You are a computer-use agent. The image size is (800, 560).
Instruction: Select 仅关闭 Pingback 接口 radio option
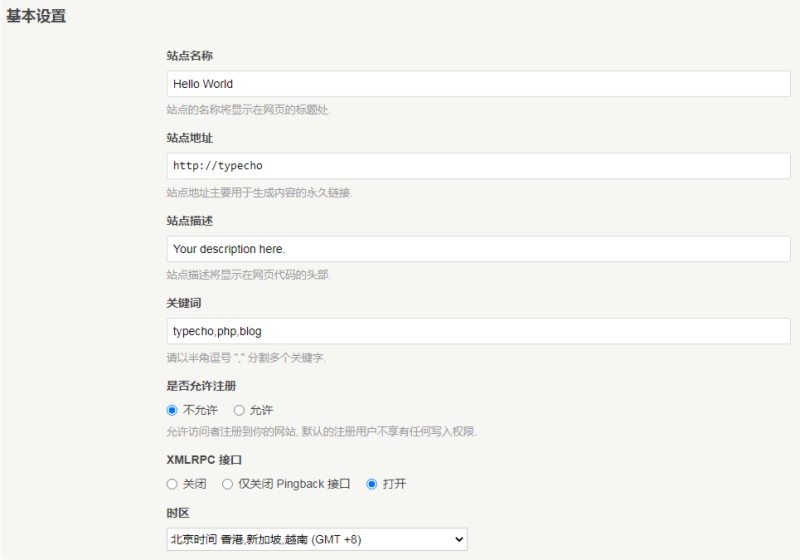[x=227, y=484]
